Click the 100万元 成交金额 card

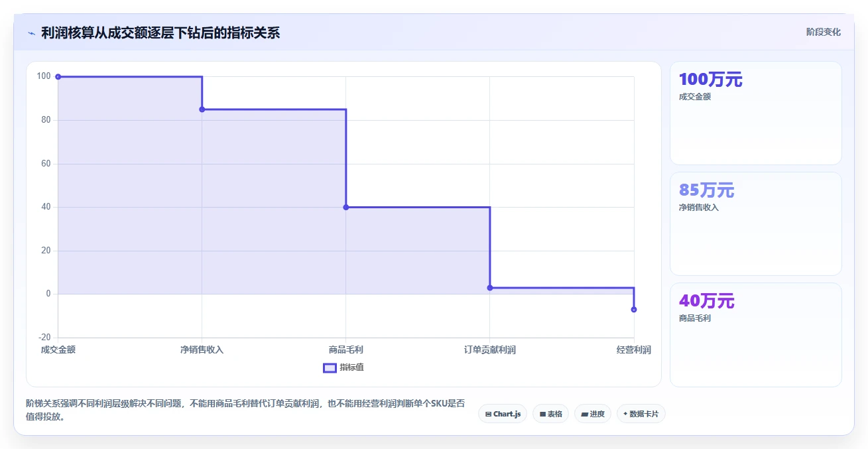point(756,113)
